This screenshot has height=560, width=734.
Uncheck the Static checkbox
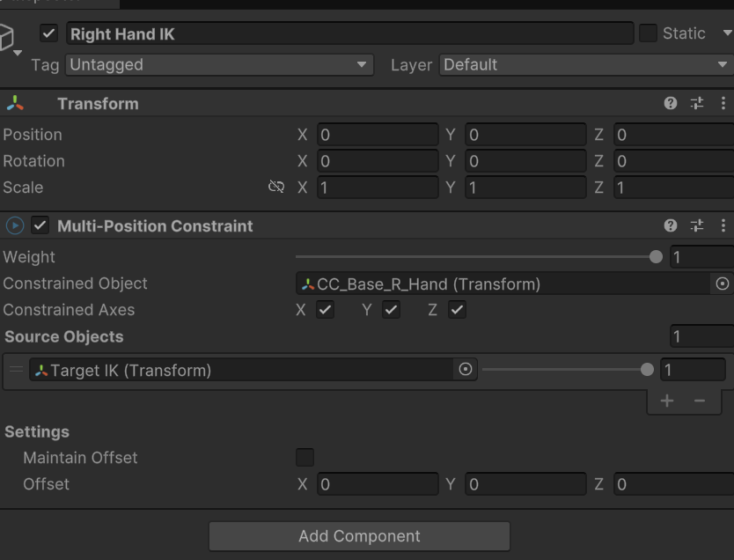click(650, 33)
